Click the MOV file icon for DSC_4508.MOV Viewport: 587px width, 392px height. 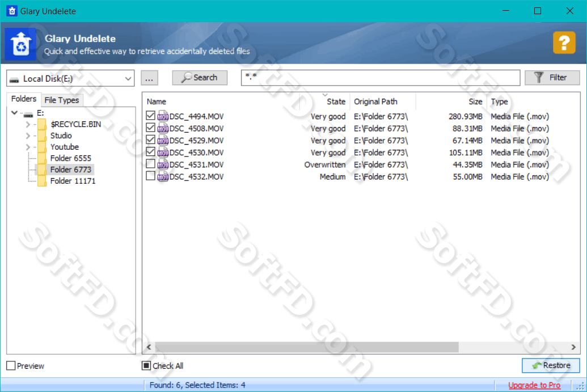click(x=163, y=128)
